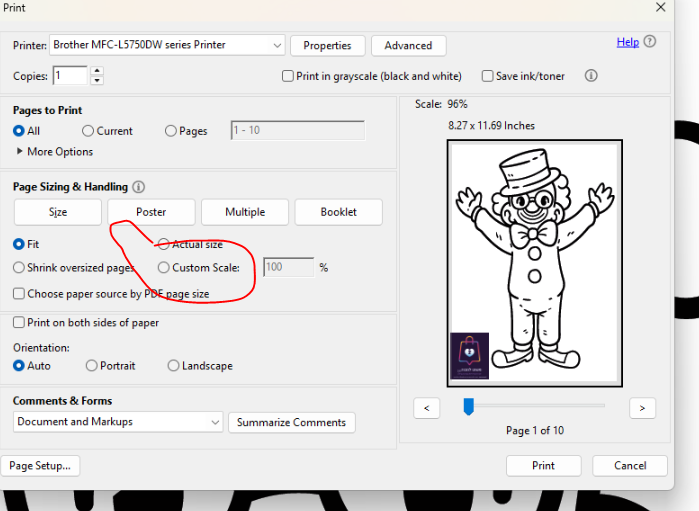Click the Custom Scale percent field

pyautogui.click(x=288, y=267)
